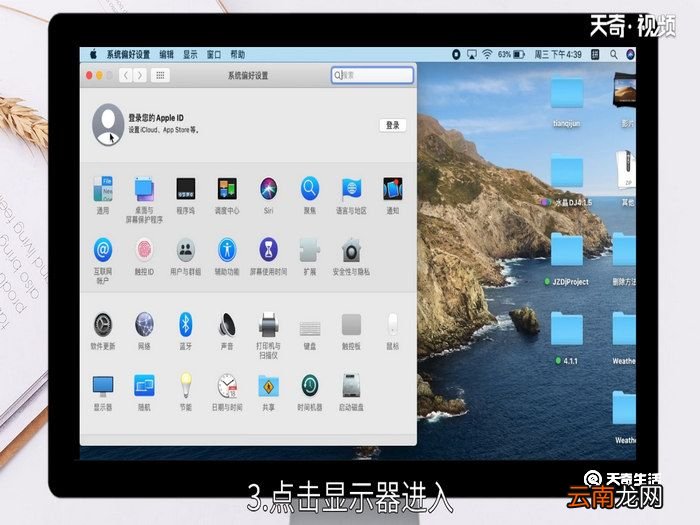Image resolution: width=700 pixels, height=525 pixels.
Task: Open Date & Time (日期与时间)
Action: (227, 386)
